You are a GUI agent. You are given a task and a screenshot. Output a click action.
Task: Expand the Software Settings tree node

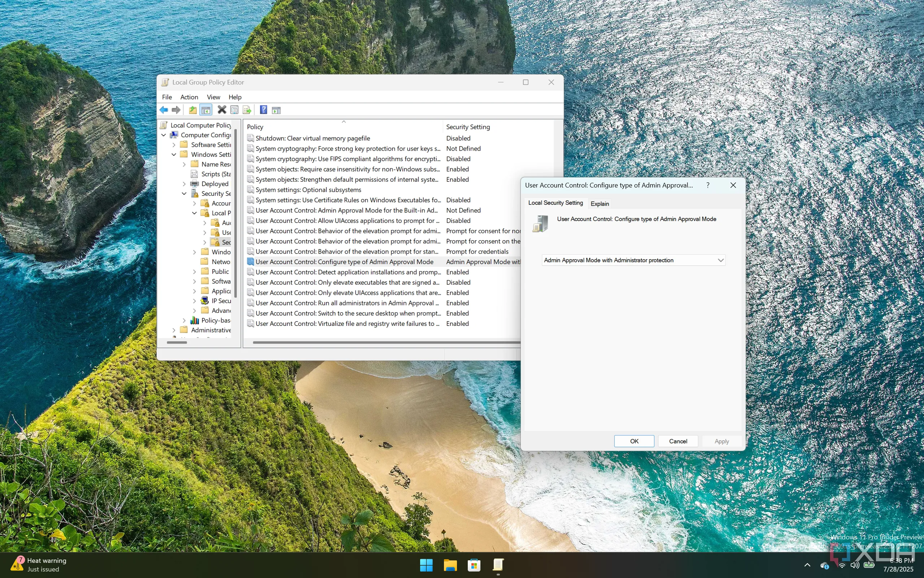tap(174, 144)
